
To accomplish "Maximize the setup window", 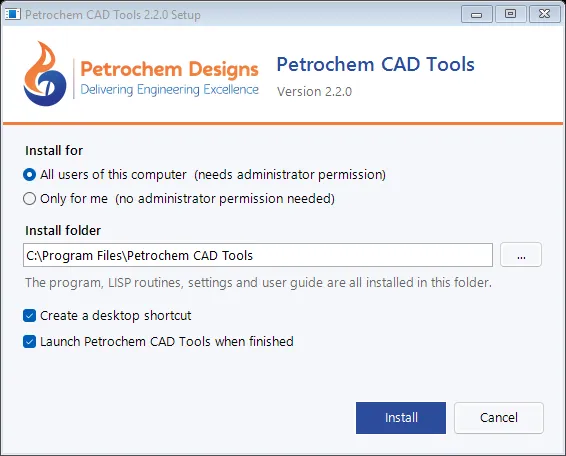I will 510,14.
